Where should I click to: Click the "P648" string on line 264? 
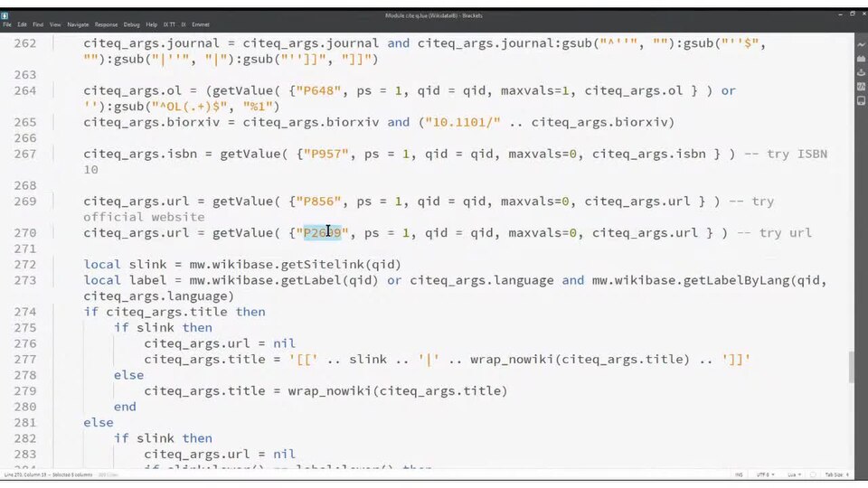click(x=318, y=90)
